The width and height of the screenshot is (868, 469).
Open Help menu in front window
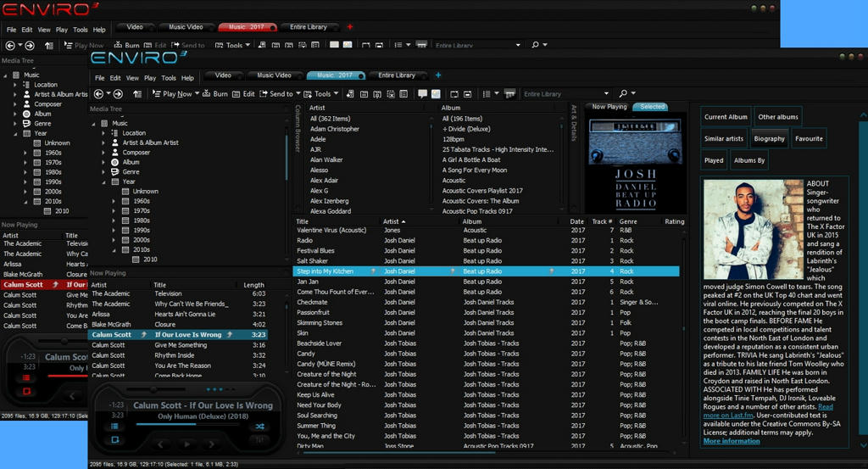187,78
